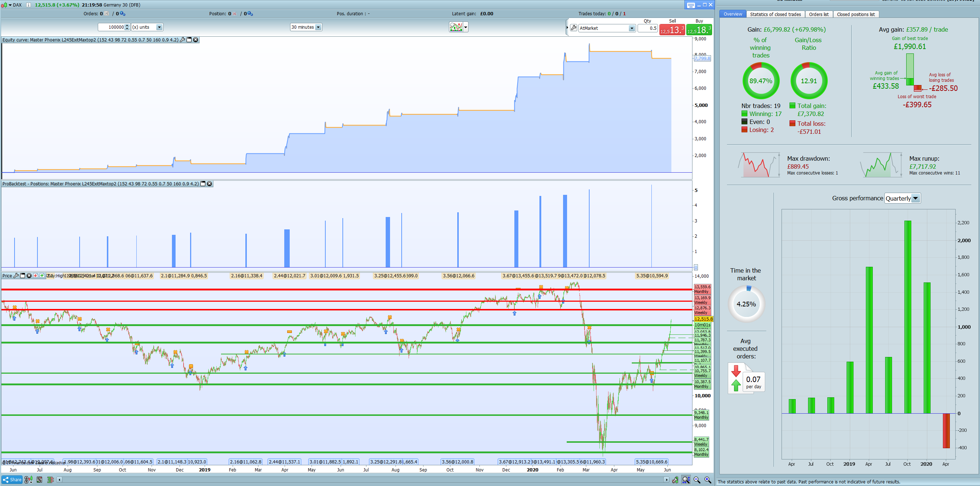
Task: Expand the Quarterly gross performance dropdown
Action: pyautogui.click(x=915, y=198)
